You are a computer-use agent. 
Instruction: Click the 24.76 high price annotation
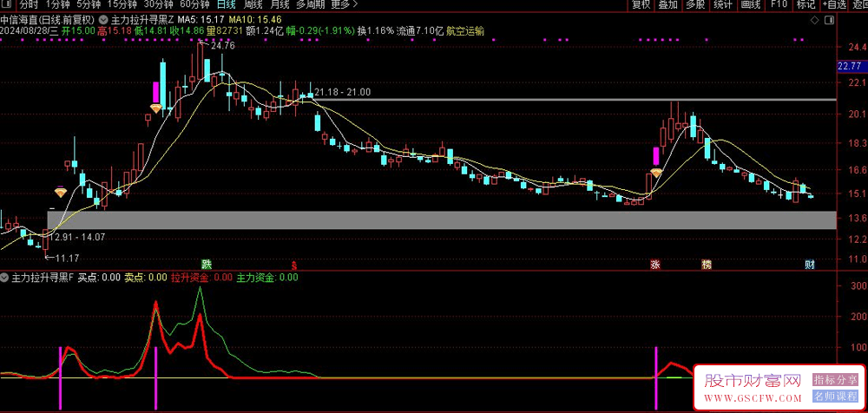click(x=222, y=47)
